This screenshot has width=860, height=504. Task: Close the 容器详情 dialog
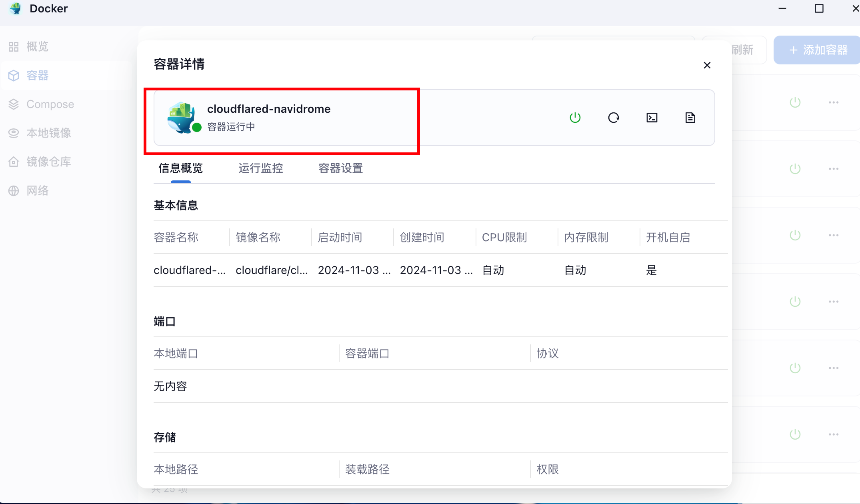(707, 65)
